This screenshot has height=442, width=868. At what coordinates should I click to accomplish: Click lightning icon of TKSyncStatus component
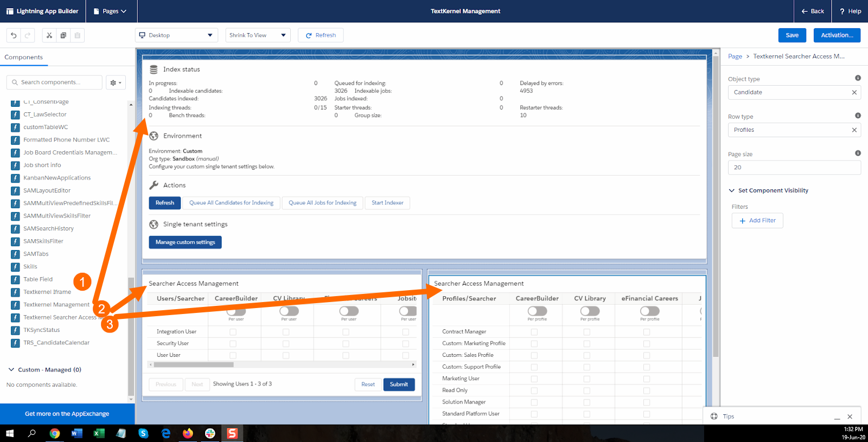[15, 330]
